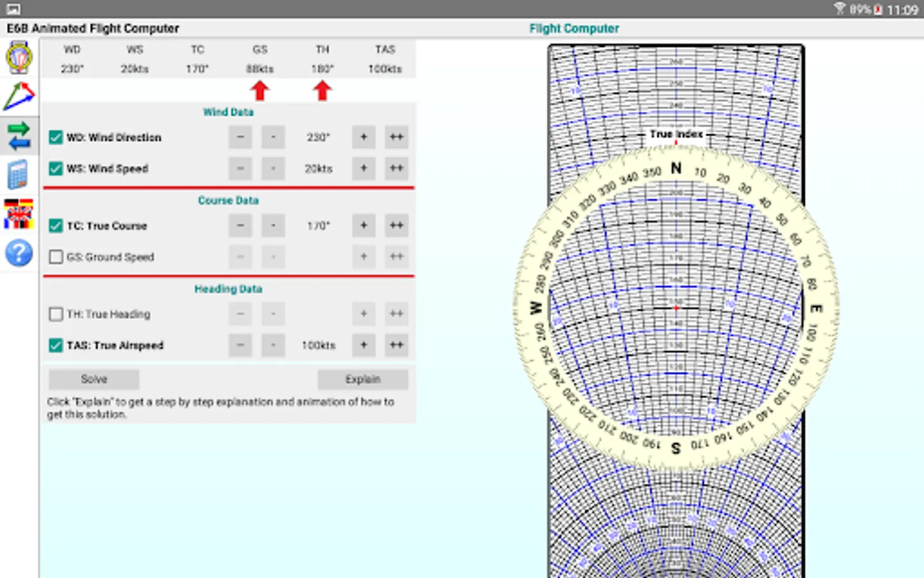Screen dimensions: 924x578
Task: Open the E6B flight computer sidebar icon
Action: pyautogui.click(x=19, y=58)
